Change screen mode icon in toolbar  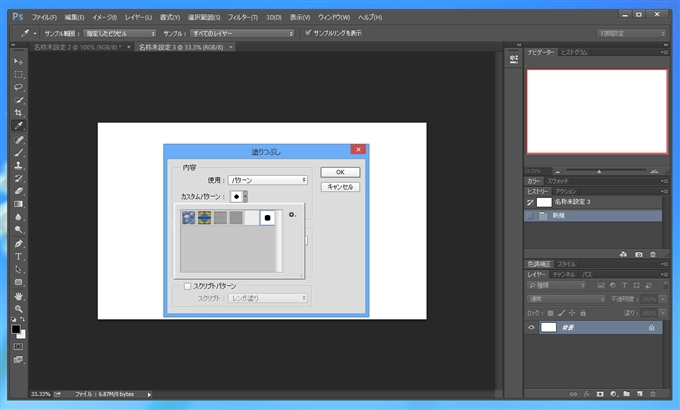18,360
